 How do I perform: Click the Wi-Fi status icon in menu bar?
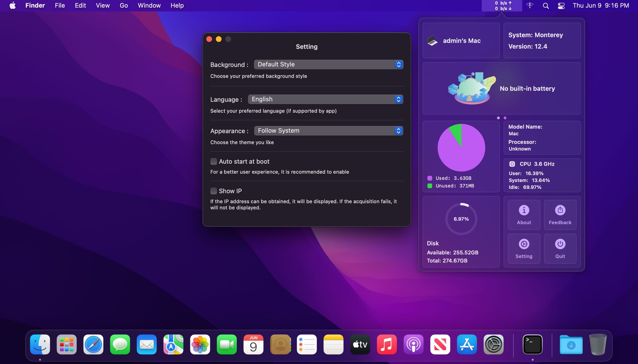(530, 5)
